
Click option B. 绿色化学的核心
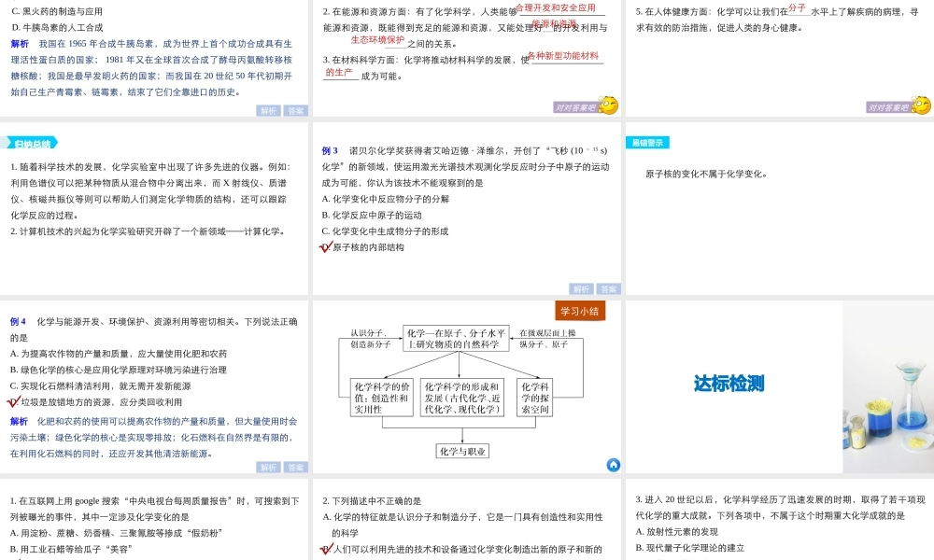point(118,370)
